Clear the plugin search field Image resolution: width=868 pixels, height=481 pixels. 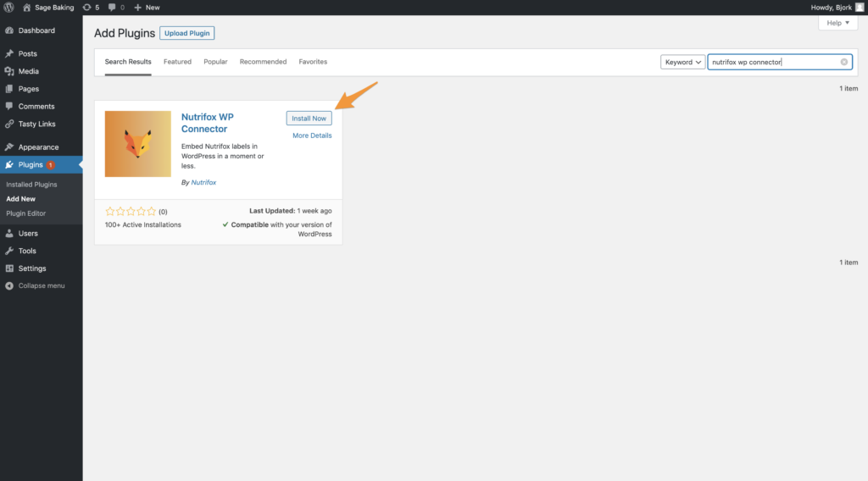[x=843, y=62]
